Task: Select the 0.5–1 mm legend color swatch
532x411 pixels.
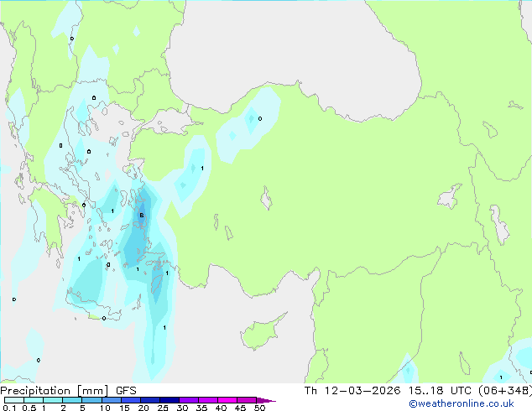Action: click(34, 400)
